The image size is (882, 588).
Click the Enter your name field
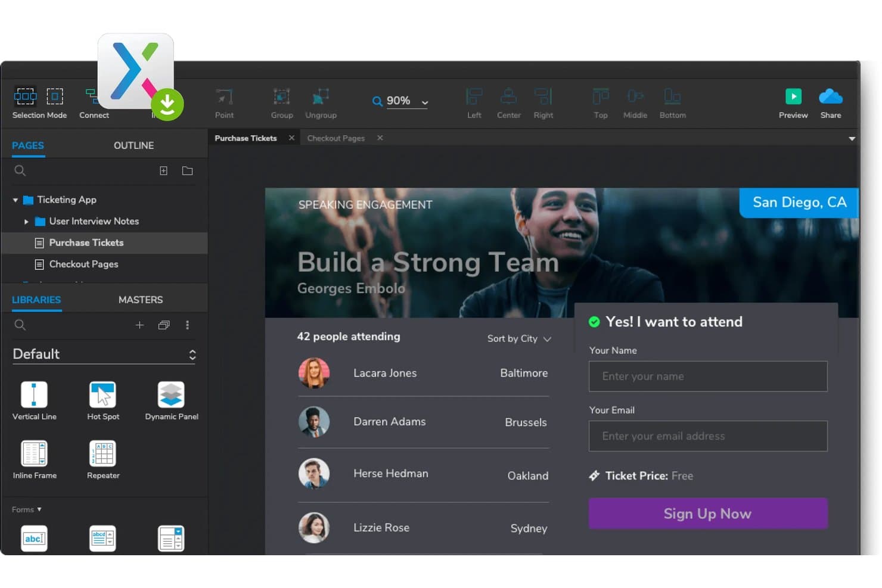(708, 377)
